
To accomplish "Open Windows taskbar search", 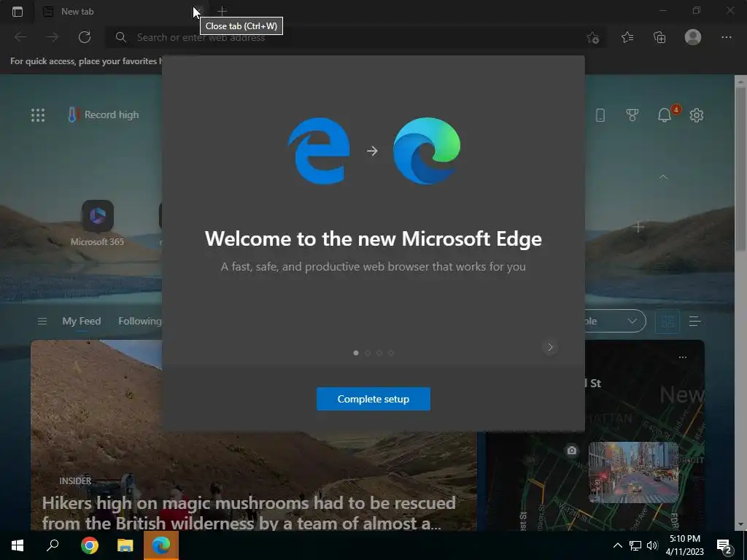I will click(x=53, y=545).
